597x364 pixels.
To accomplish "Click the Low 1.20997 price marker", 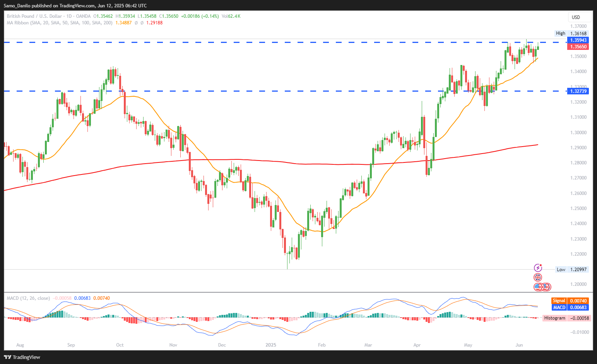I will pyautogui.click(x=571, y=270).
